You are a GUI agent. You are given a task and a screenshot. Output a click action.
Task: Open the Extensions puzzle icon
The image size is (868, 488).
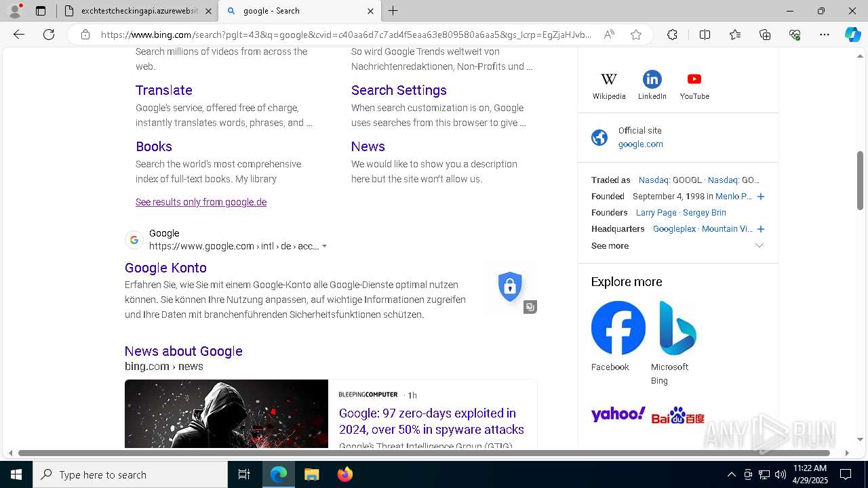tap(672, 35)
